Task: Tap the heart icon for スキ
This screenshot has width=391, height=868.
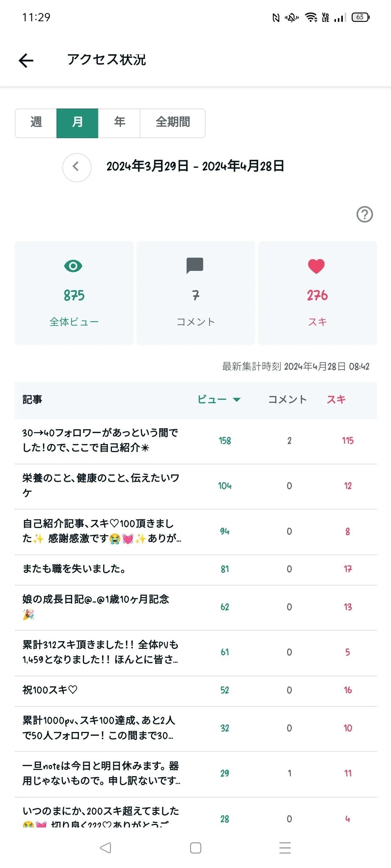Action: (316, 266)
